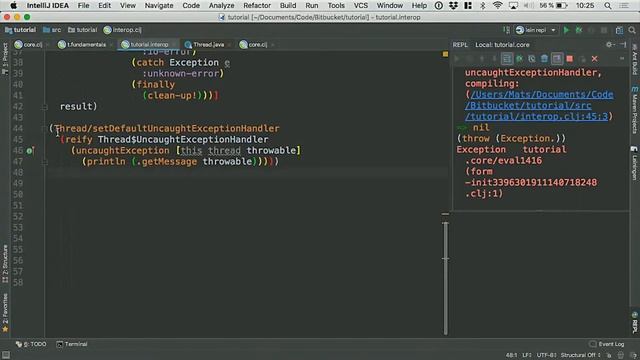
Task: Open the Leiningen side tab
Action: pyautogui.click(x=635, y=162)
